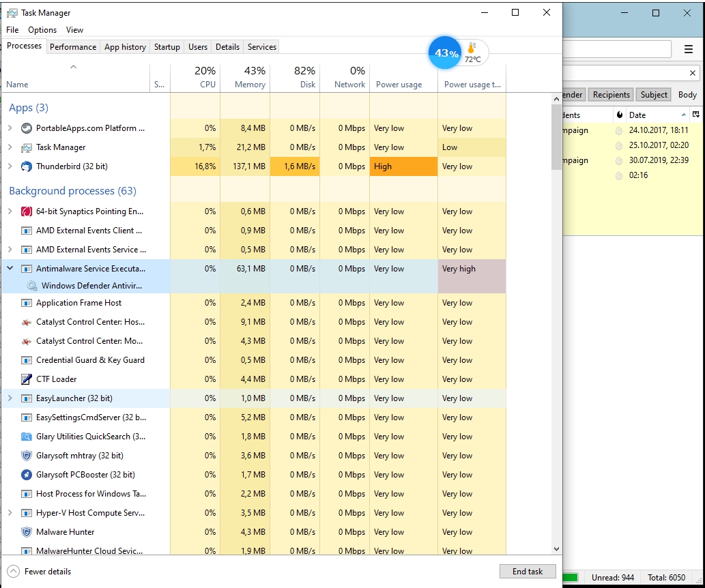This screenshot has height=588, width=705.
Task: Collapse view with Fewer details chevron
Action: (x=14, y=572)
